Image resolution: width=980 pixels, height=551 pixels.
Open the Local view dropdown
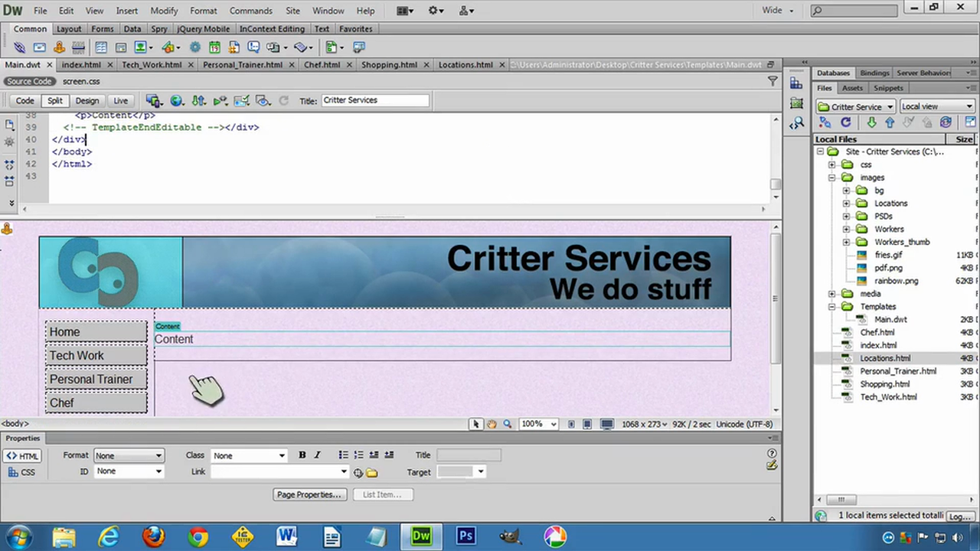(936, 106)
